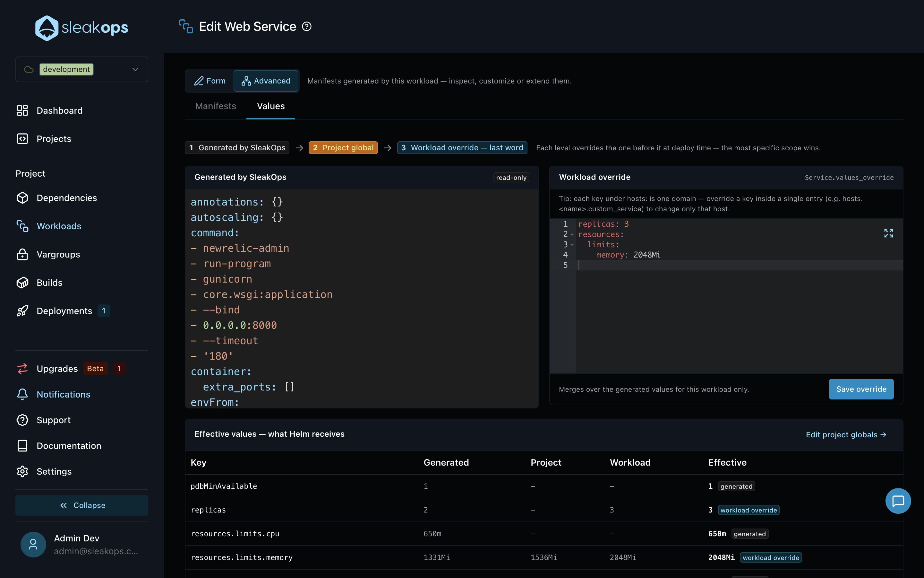Click the read-only badge

click(x=511, y=177)
